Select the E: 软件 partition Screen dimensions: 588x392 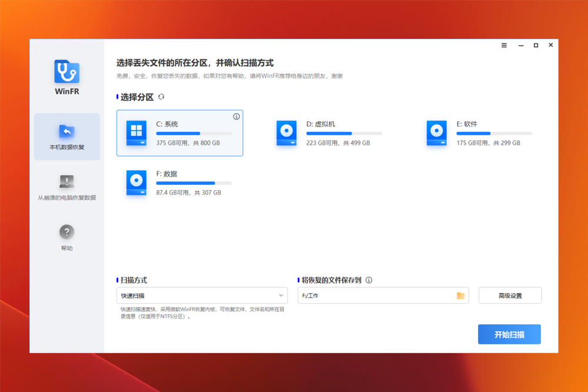tap(480, 133)
